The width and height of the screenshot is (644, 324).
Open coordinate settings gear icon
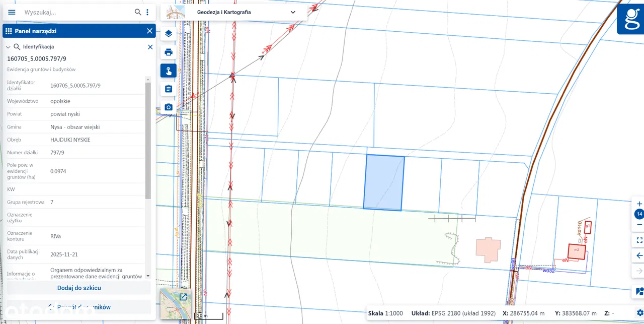pyautogui.click(x=639, y=313)
